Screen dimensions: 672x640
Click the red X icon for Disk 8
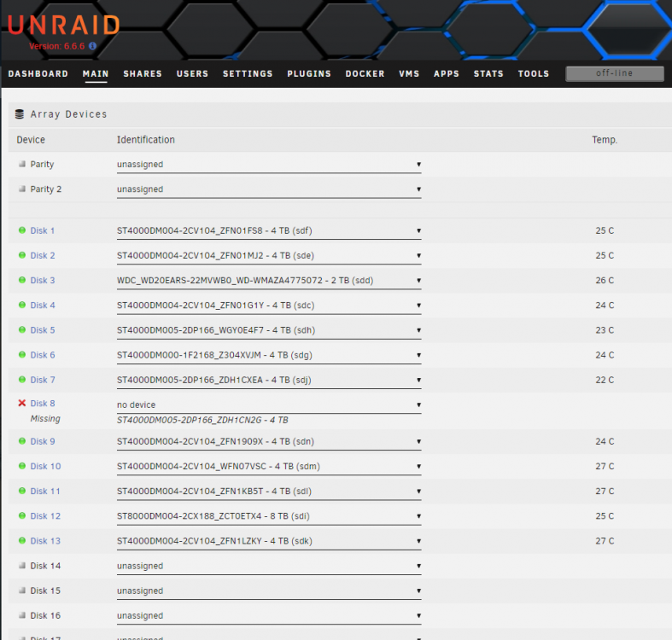tap(22, 403)
